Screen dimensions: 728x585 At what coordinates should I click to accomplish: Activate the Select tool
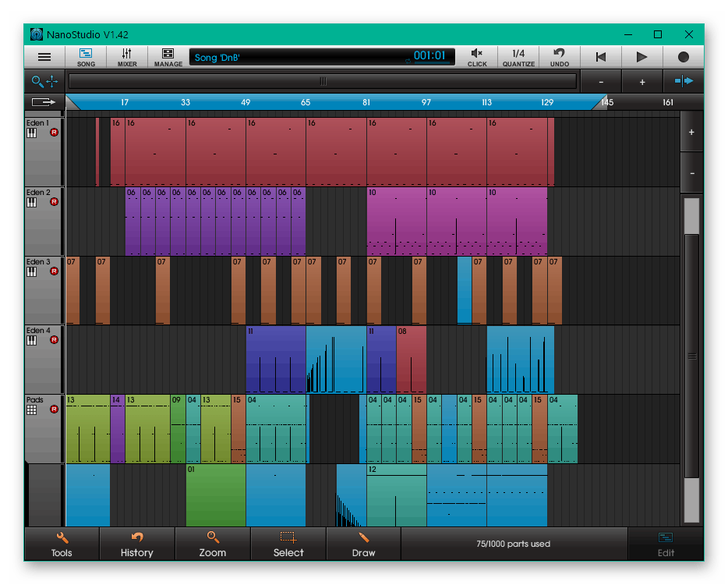click(x=288, y=544)
